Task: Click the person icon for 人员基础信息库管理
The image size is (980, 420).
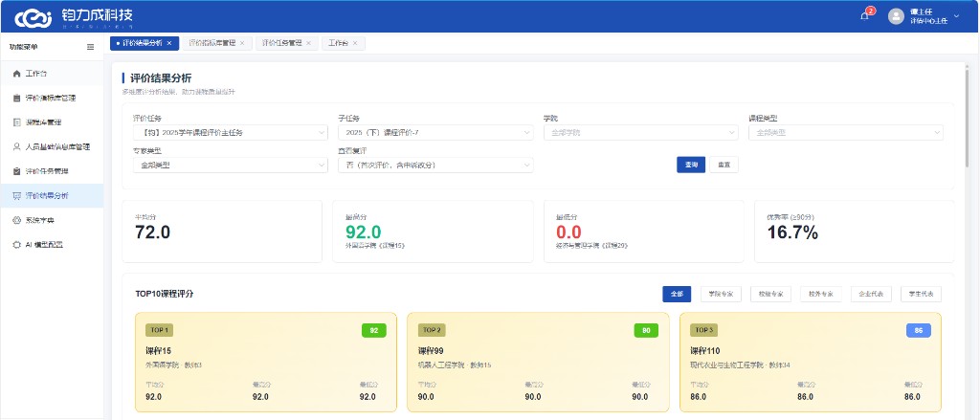Action: point(17,147)
